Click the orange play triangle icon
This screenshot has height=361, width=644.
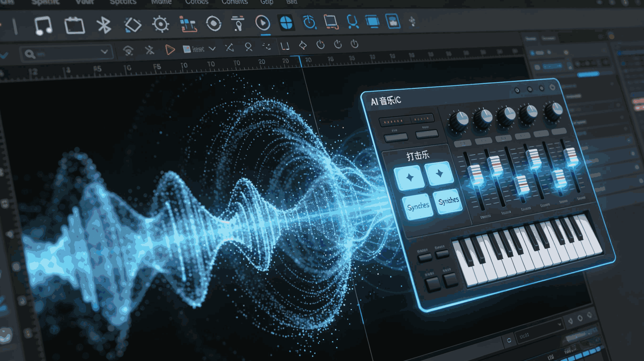pyautogui.click(x=170, y=50)
